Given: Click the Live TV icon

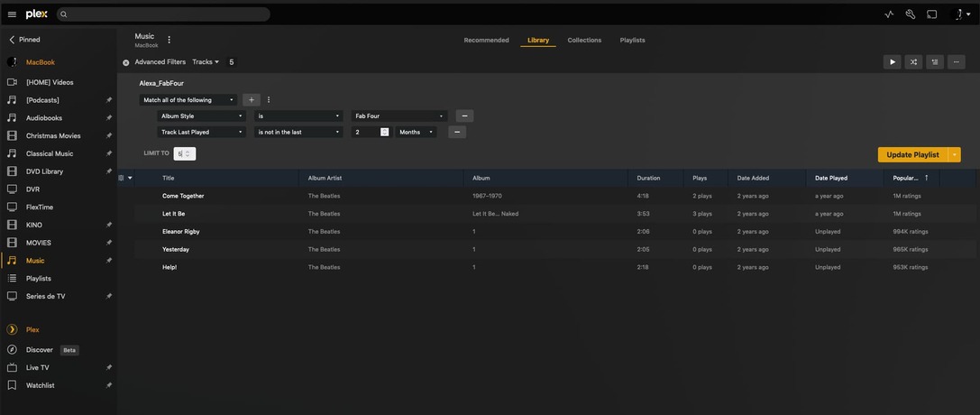Looking at the screenshot, I should click(12, 367).
